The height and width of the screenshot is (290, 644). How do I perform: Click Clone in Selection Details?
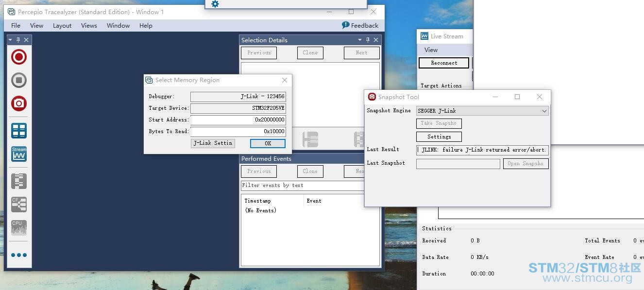click(310, 52)
